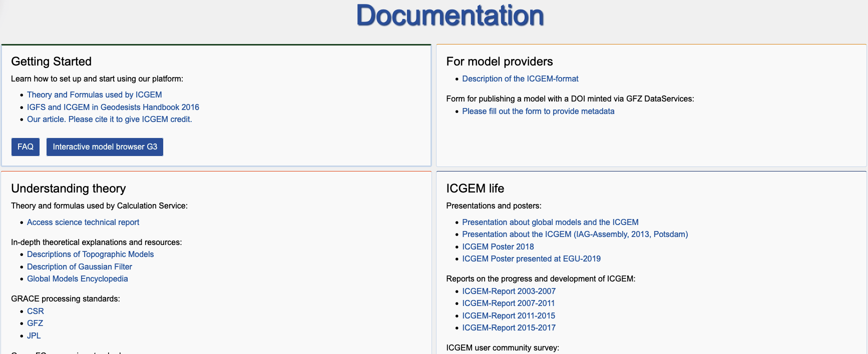Image resolution: width=868 pixels, height=354 pixels.
Task: Open the IAG-Assembly 2013 Potsdam presentation
Action: (x=575, y=234)
